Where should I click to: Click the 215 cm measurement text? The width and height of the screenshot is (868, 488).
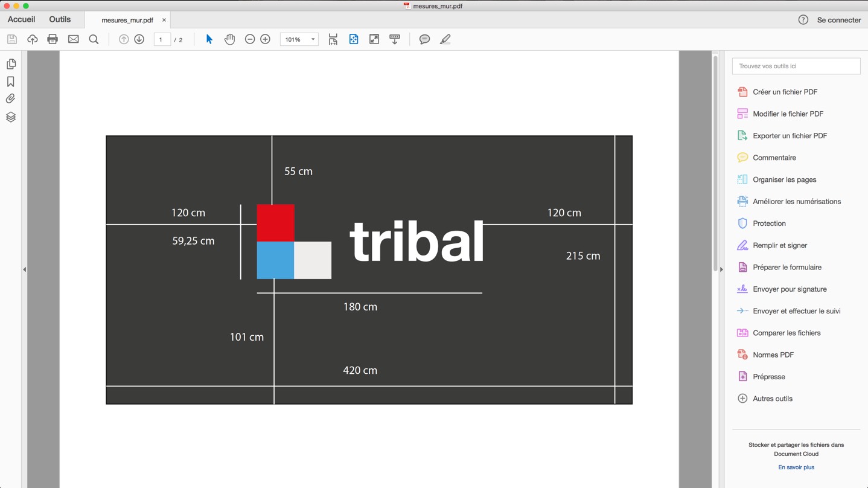pyautogui.click(x=583, y=256)
